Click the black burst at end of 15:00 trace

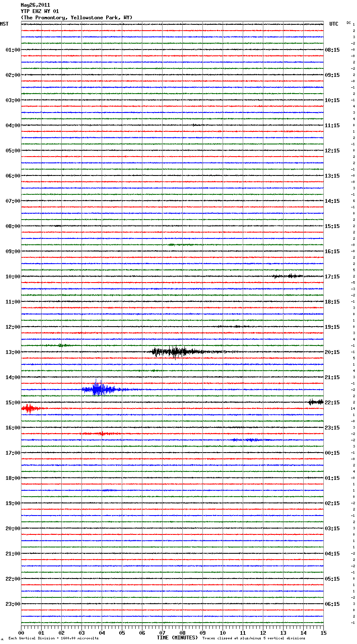(316, 402)
